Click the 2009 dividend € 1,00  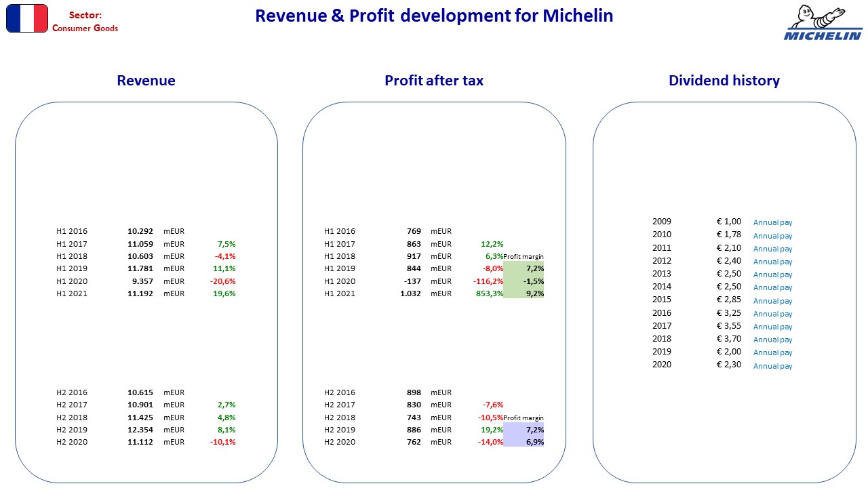729,222
